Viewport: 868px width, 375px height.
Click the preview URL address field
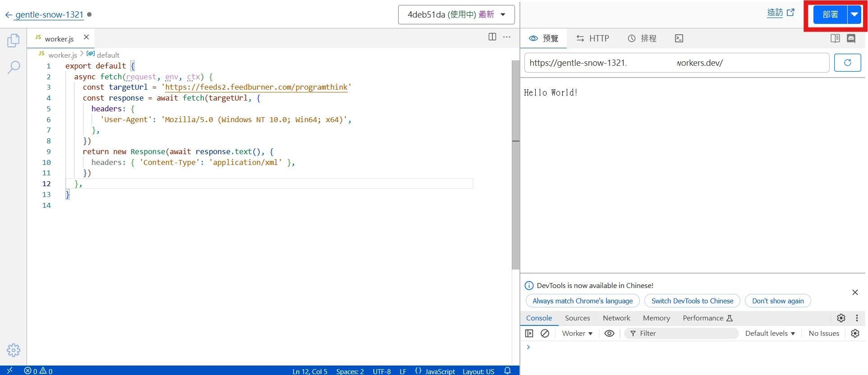point(676,63)
